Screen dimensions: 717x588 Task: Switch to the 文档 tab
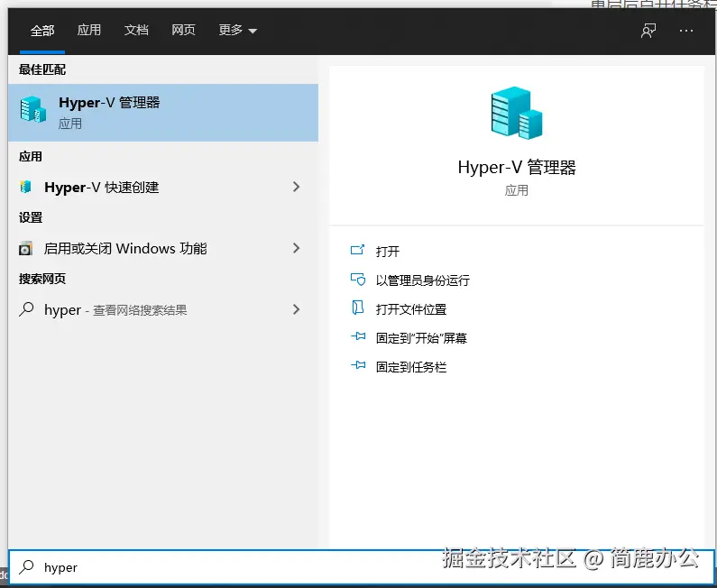pos(136,30)
